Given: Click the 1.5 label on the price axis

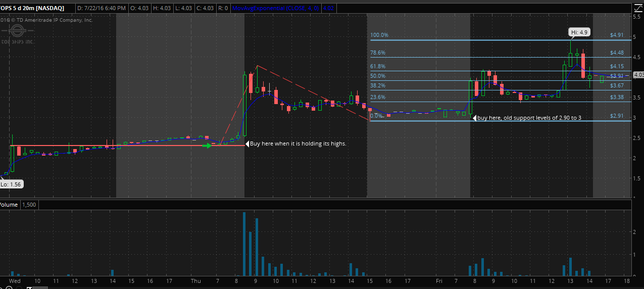Looking at the screenshot, I should coord(637,178).
